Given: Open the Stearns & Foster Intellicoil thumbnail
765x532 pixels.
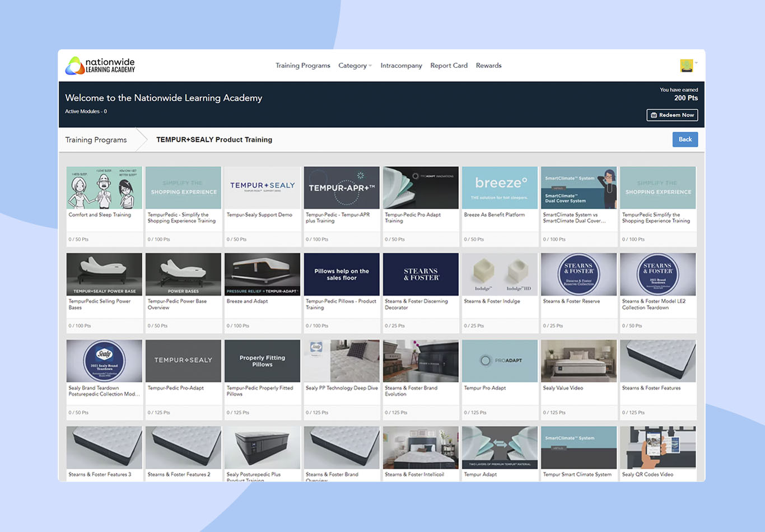Looking at the screenshot, I should click(x=421, y=447).
